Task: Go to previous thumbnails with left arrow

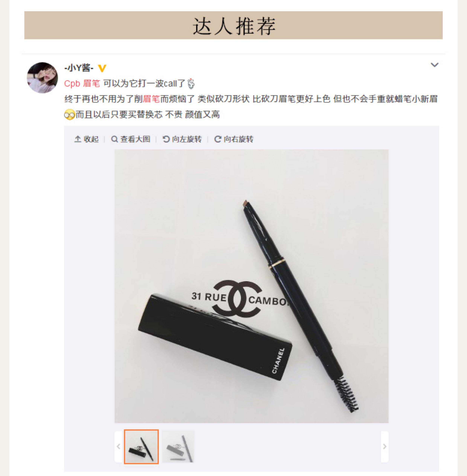Action: coord(118,447)
